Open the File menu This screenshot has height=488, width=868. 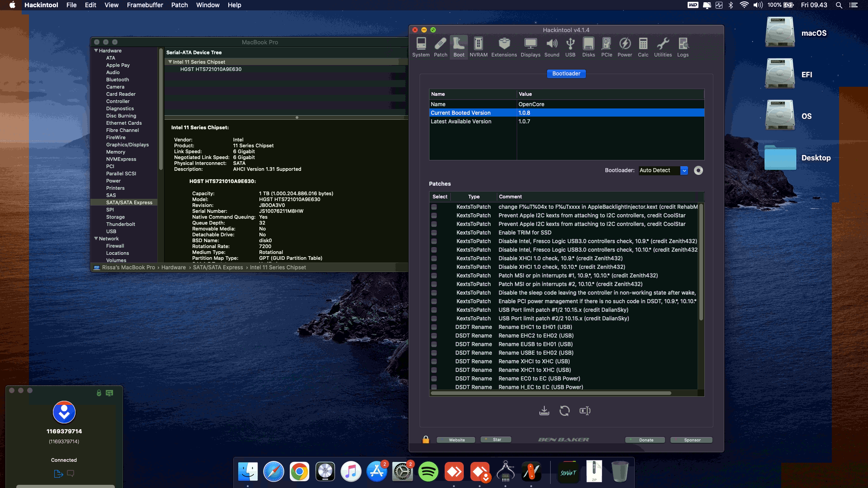(x=71, y=5)
